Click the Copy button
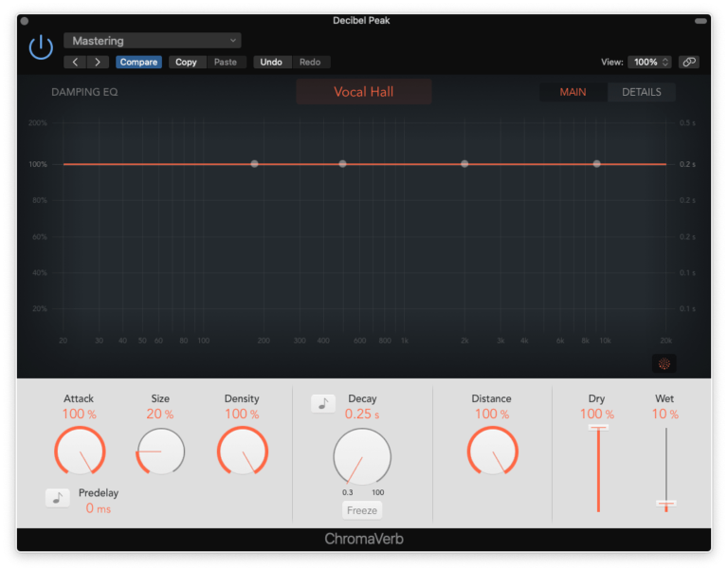The image size is (728, 571). 186,62
